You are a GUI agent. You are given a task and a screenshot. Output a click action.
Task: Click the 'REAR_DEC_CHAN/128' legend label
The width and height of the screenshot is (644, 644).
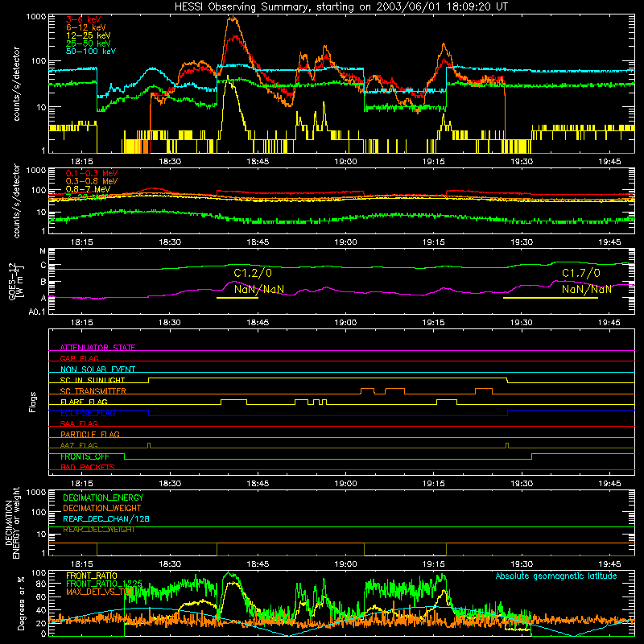106,518
